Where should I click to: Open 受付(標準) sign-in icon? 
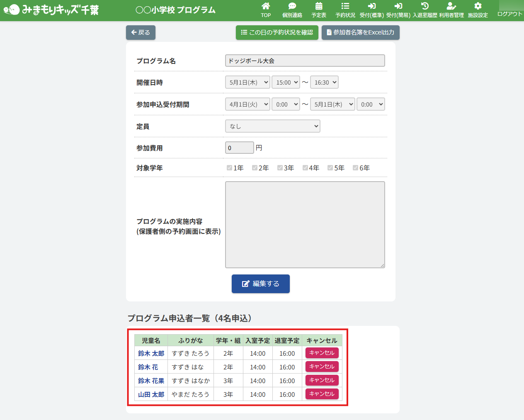(x=371, y=6)
